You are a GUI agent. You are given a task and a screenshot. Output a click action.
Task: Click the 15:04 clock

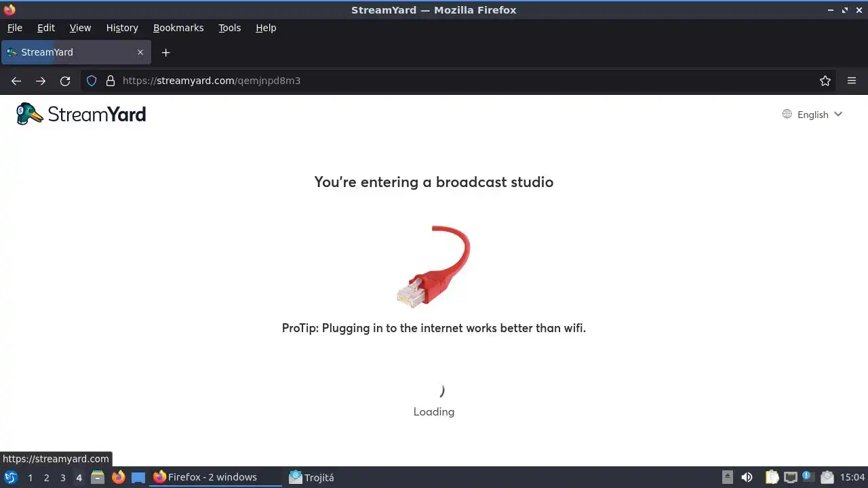852,477
